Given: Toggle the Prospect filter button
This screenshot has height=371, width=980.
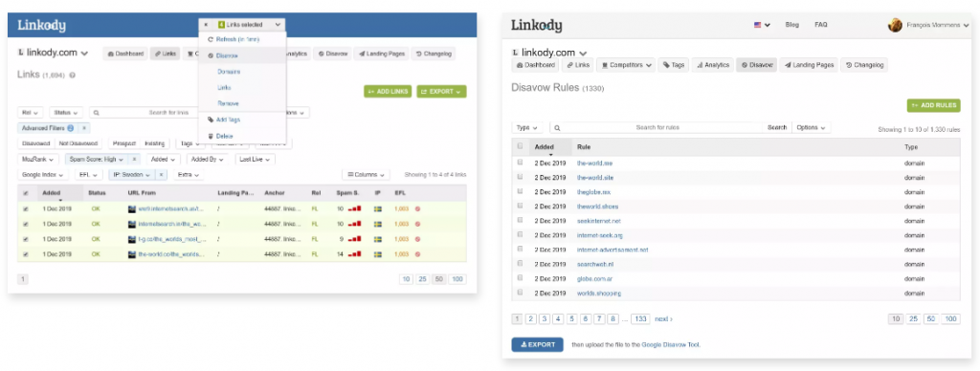Looking at the screenshot, I should [x=124, y=143].
